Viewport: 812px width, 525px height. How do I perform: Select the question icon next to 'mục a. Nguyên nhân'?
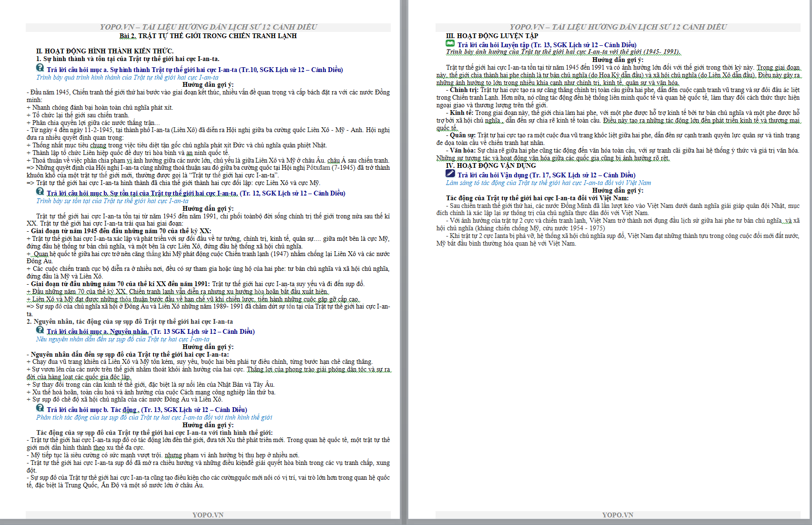[40, 330]
